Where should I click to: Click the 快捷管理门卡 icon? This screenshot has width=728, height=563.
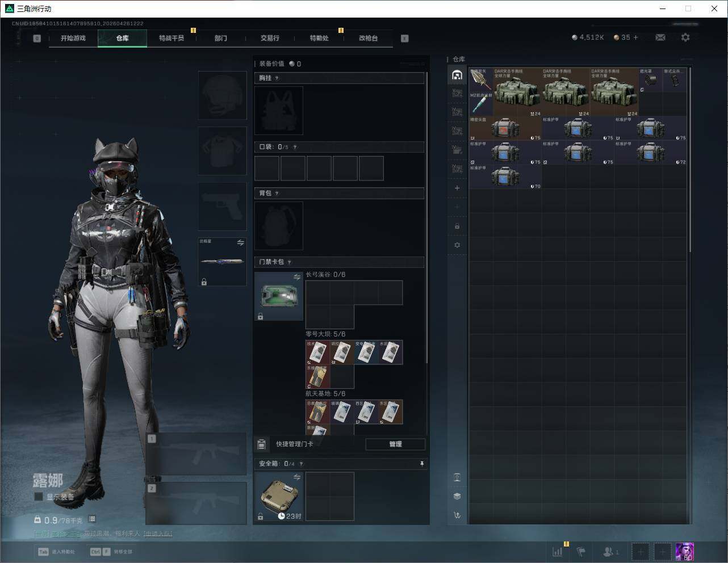(262, 444)
